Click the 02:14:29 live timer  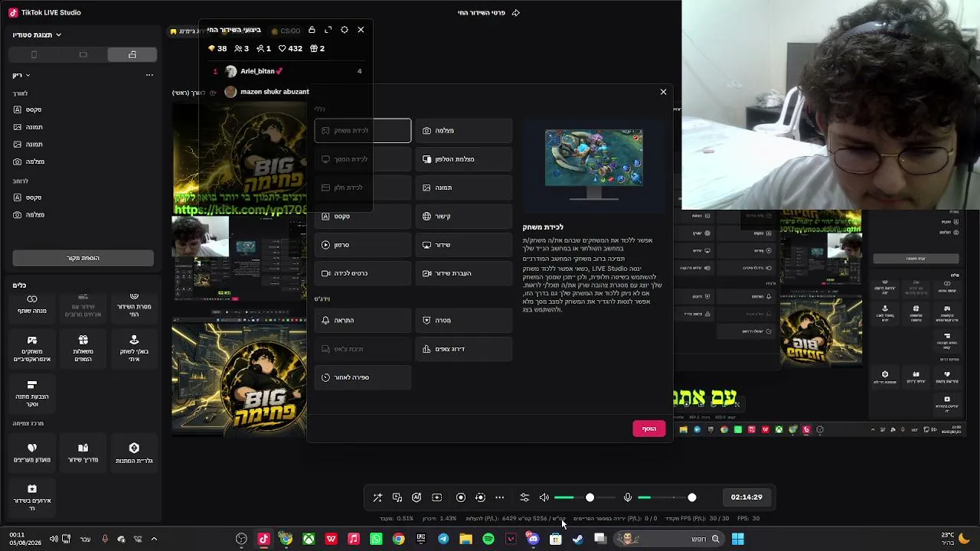746,497
